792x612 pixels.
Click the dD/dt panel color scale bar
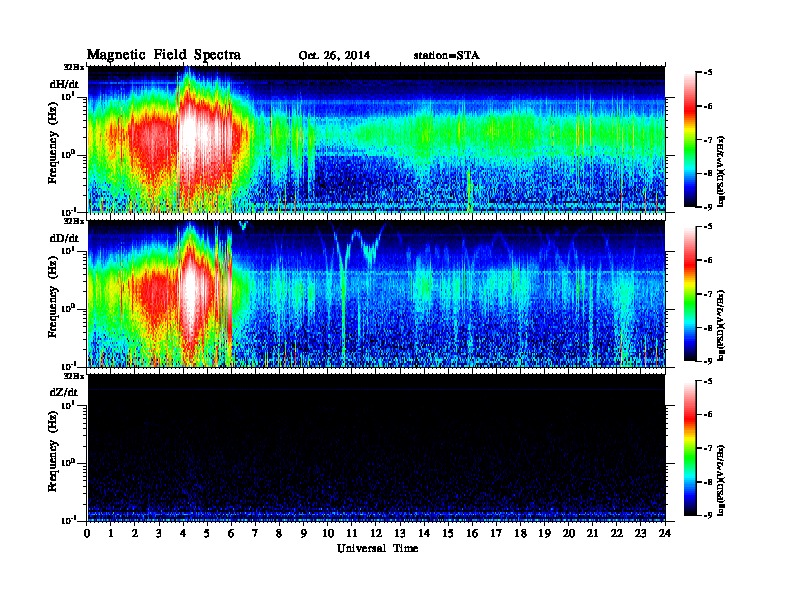click(x=690, y=294)
